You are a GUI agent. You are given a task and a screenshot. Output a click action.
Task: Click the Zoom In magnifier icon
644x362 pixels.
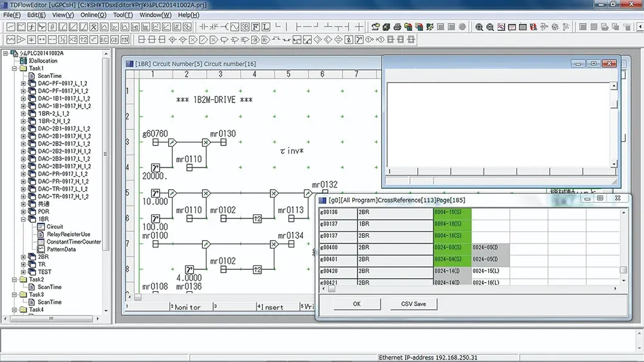coord(479,27)
